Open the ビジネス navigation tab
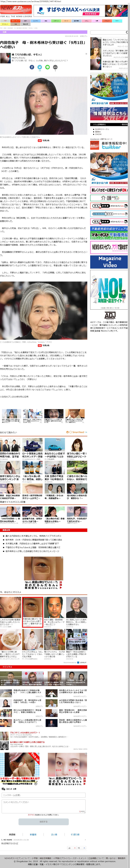Screen dimensions: 130x868 coord(36,21)
